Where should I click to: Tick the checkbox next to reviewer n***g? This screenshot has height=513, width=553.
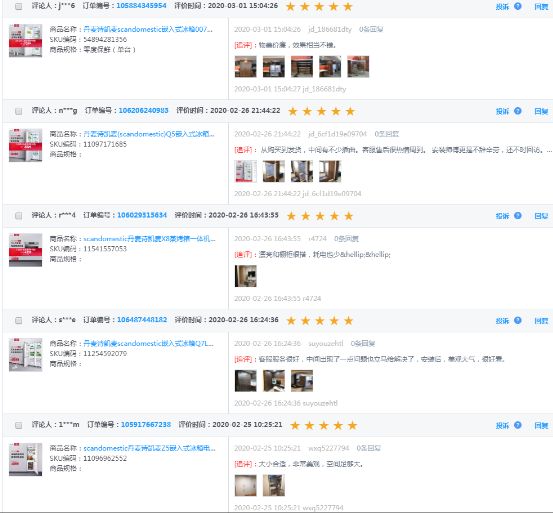(x=19, y=111)
